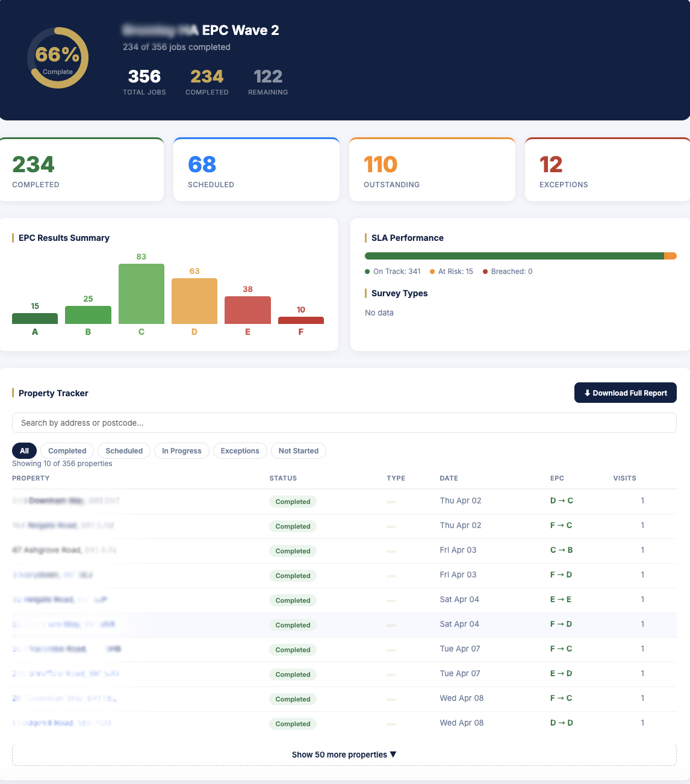Click the EPC band A bar
This screenshot has width=690, height=784.
[x=35, y=319]
